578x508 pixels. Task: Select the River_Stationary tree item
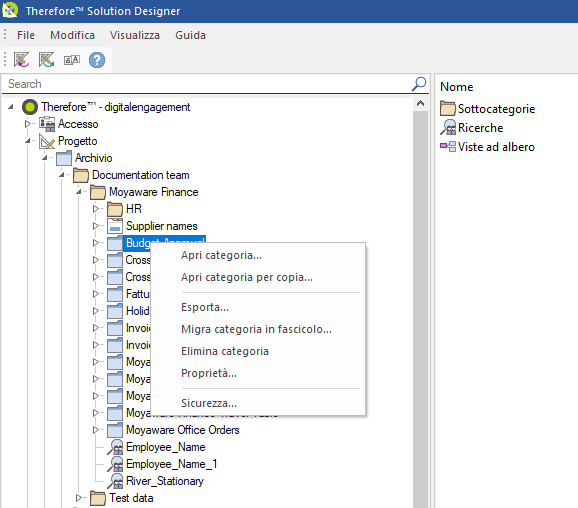coord(164,481)
